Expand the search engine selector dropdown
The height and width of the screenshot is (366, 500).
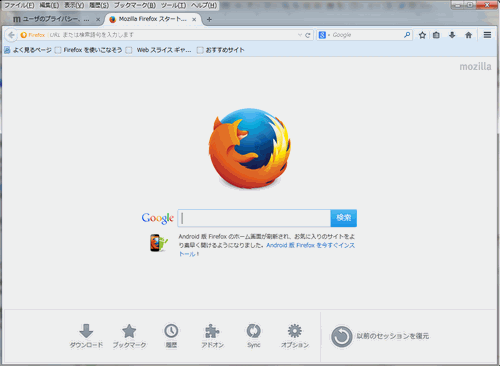pos(323,35)
